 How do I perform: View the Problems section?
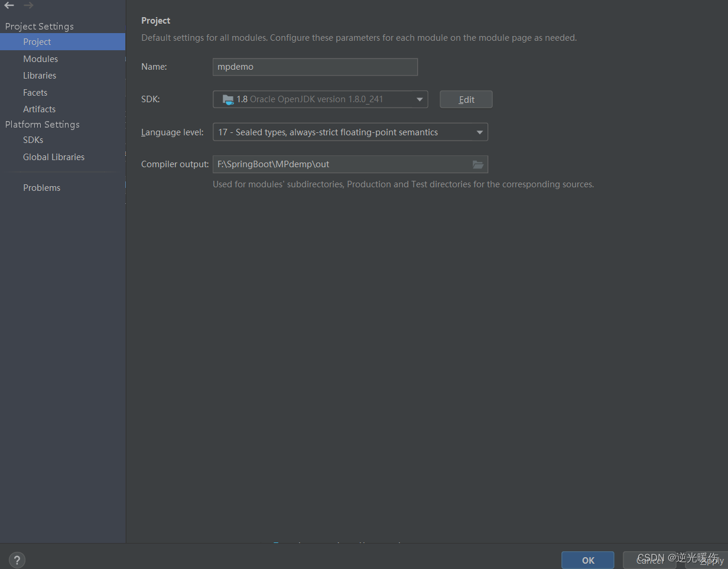click(41, 187)
